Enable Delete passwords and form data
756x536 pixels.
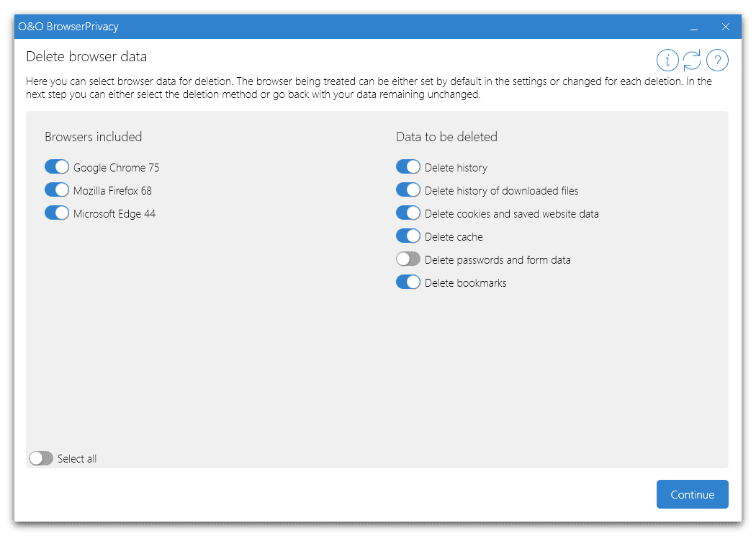[408, 259]
